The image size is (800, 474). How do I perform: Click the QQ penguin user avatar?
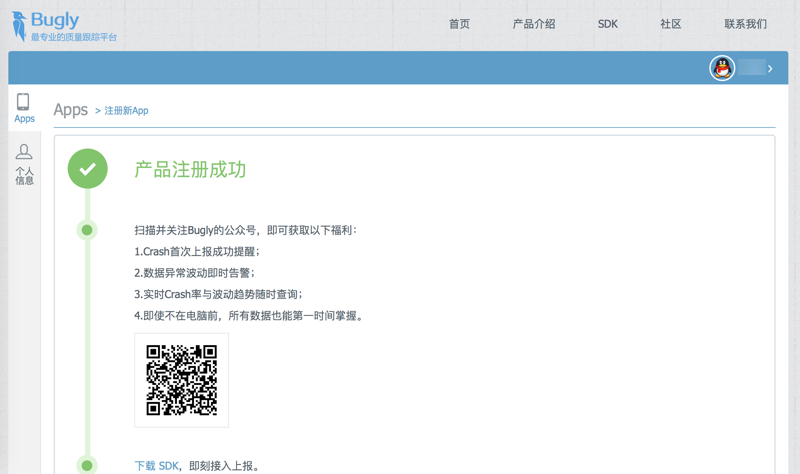point(722,68)
